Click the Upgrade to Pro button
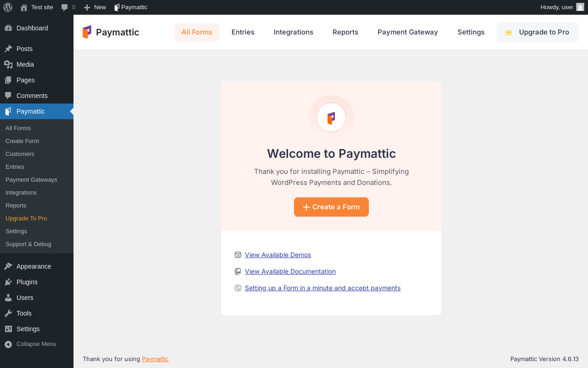 [x=537, y=32]
